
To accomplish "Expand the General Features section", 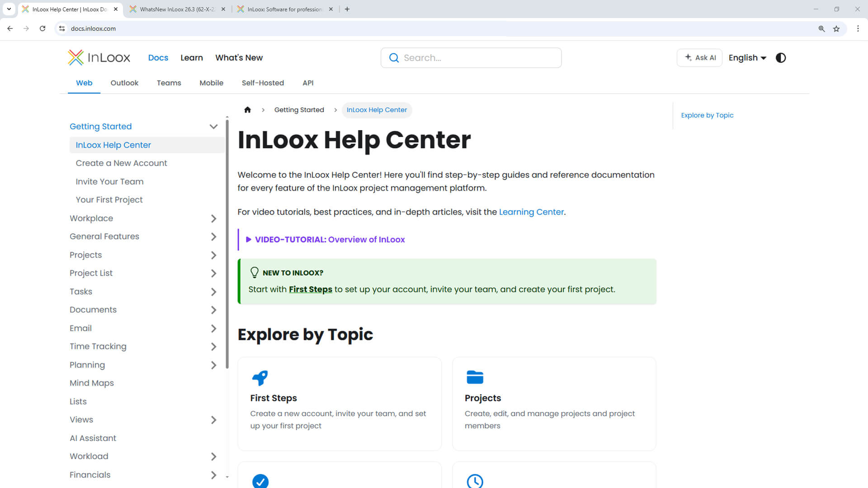I will [x=213, y=237].
